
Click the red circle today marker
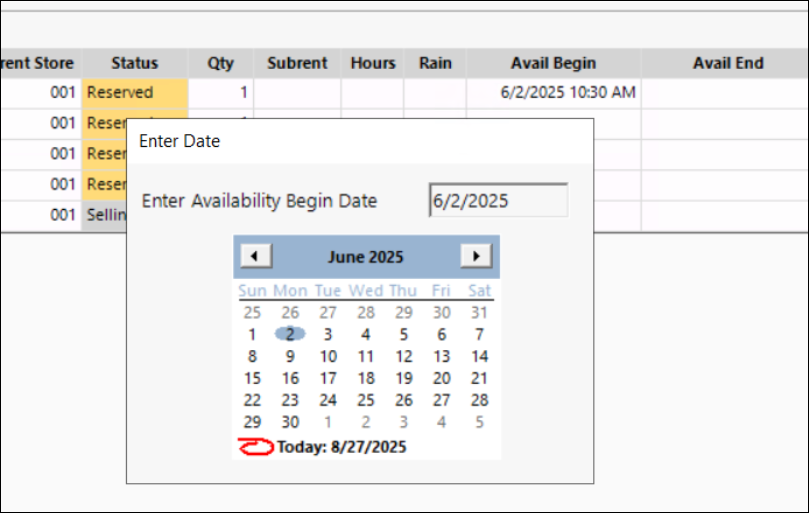point(255,447)
